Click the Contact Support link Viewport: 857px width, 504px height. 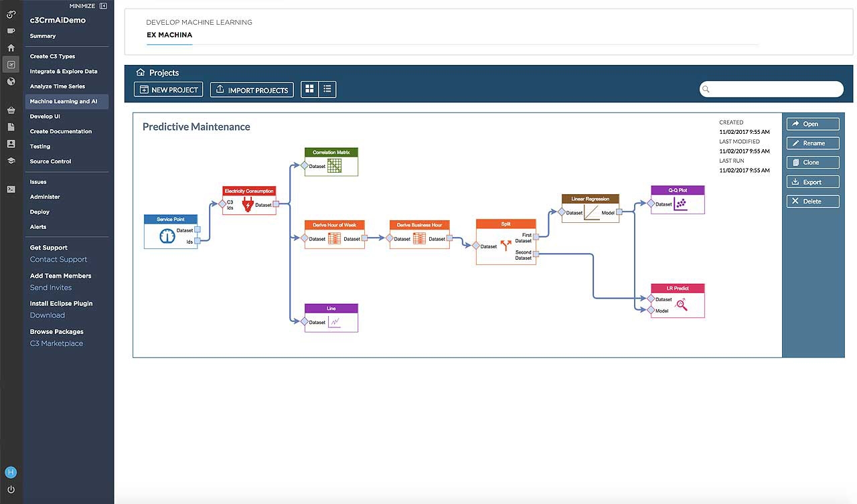[x=59, y=260]
